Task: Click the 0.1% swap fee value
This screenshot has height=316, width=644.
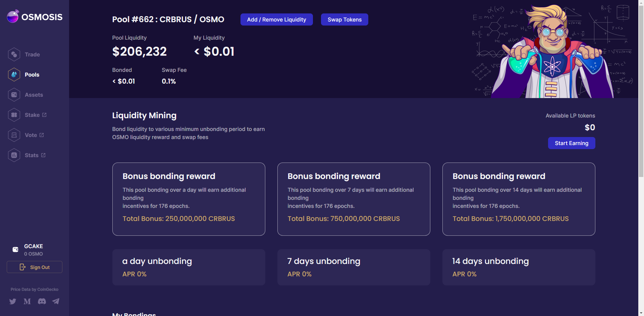Action: coord(169,81)
